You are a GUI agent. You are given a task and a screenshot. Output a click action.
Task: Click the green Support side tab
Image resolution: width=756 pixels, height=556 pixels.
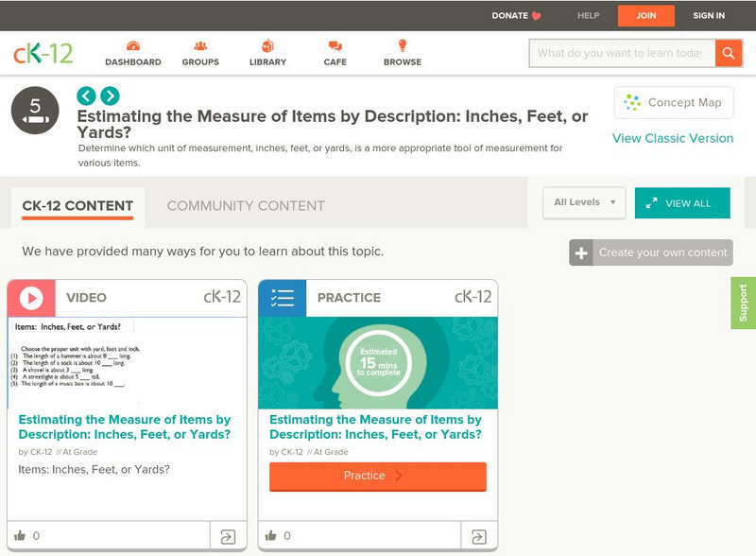point(744,304)
